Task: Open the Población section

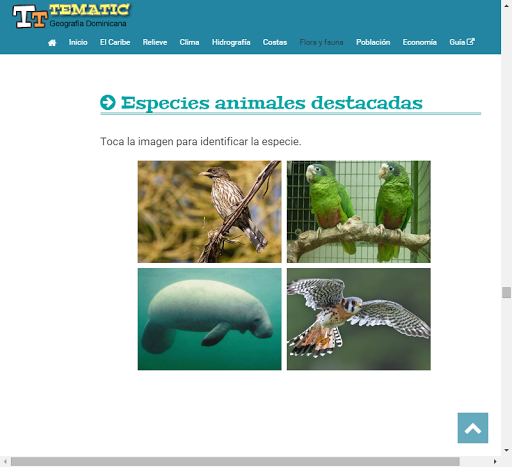Action: [x=373, y=42]
